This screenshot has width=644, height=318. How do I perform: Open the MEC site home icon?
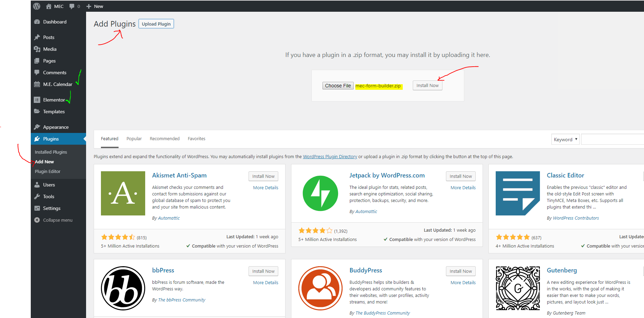pos(49,6)
